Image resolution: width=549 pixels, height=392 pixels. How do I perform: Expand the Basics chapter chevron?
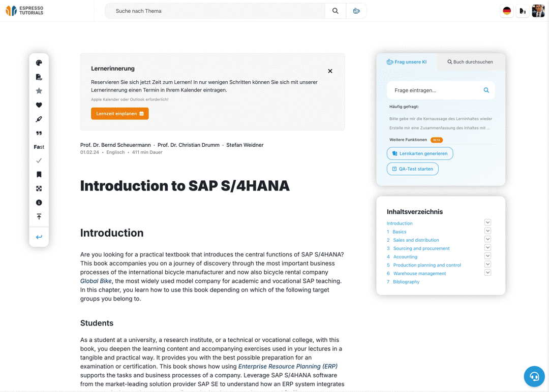click(x=487, y=231)
